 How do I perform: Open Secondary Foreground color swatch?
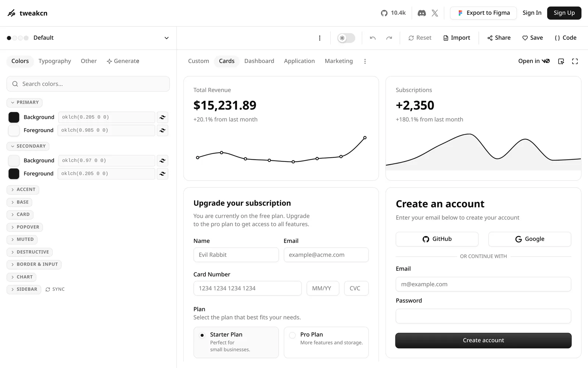(x=14, y=174)
